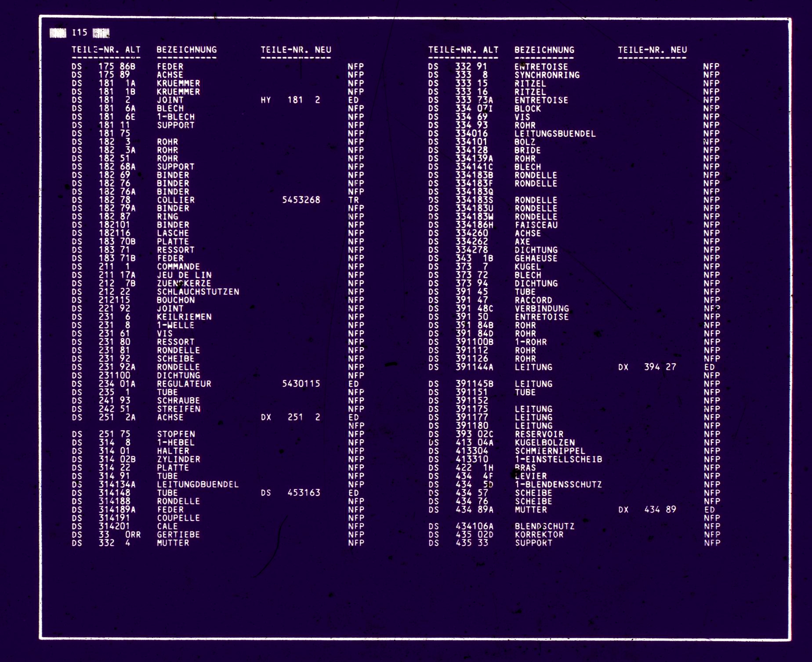Click the new part number 5453268
The width and height of the screenshot is (812, 662).
pyautogui.click(x=301, y=200)
